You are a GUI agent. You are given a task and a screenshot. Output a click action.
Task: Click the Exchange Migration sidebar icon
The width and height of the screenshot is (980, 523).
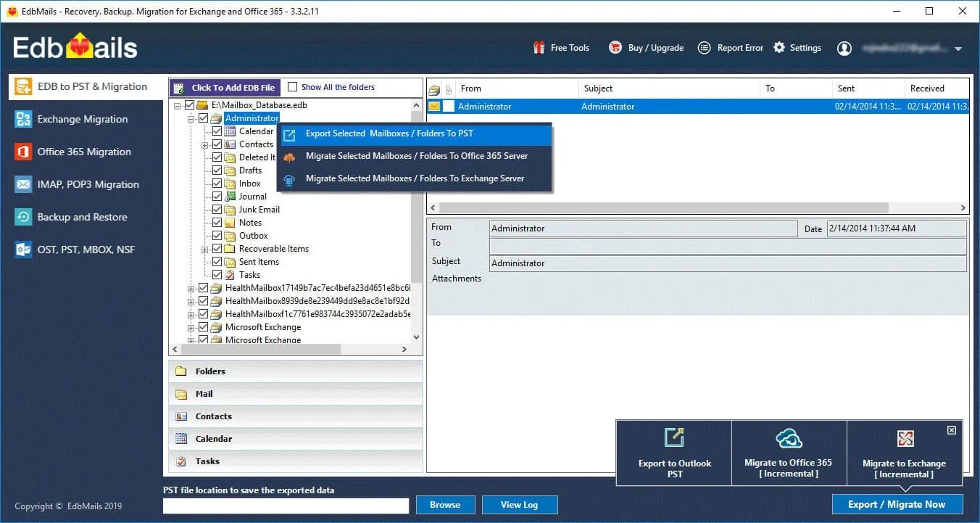coord(24,119)
